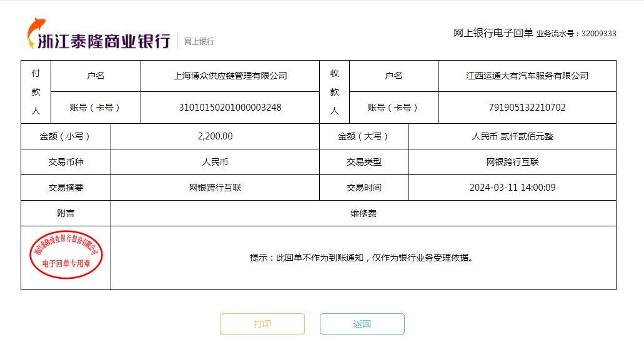
Task: Select the business serial number 32009333
Action: pyautogui.click(x=598, y=34)
